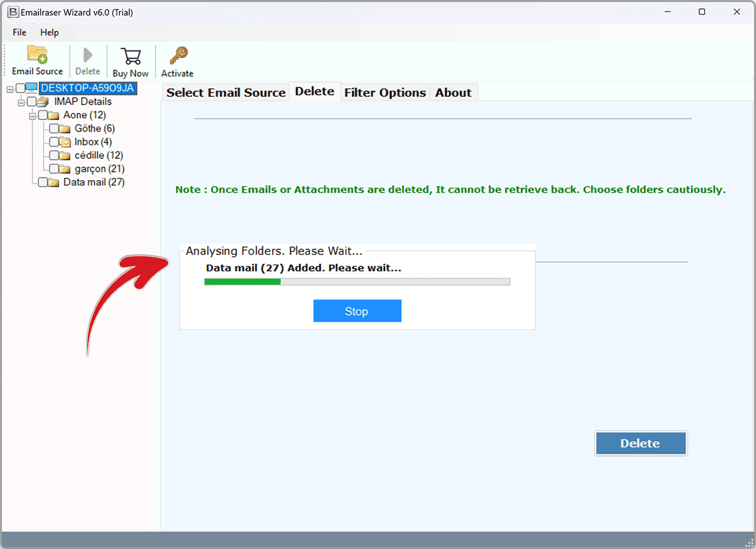Switch to Select Email Source tab
Image resolution: width=756 pixels, height=549 pixels.
[x=226, y=93]
